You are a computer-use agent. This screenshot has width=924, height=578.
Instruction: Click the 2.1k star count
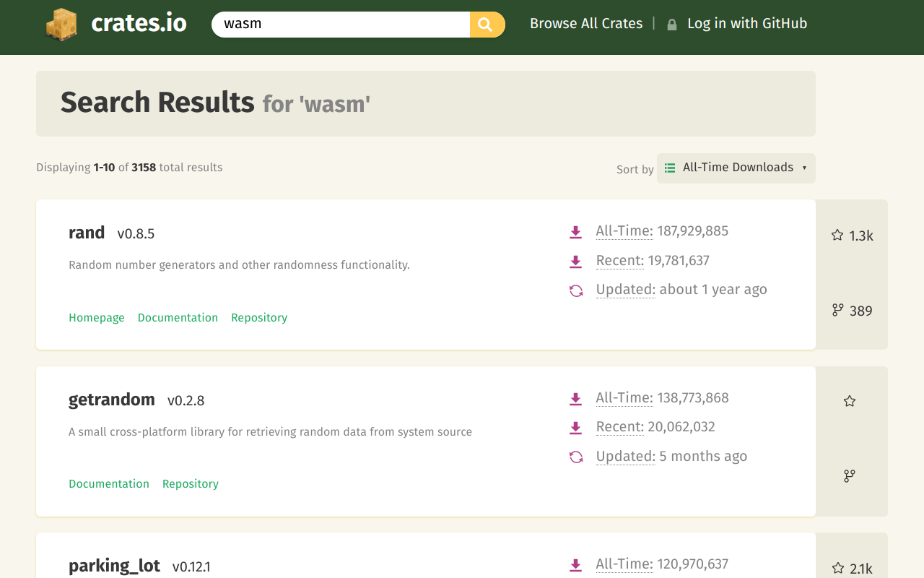(861, 569)
